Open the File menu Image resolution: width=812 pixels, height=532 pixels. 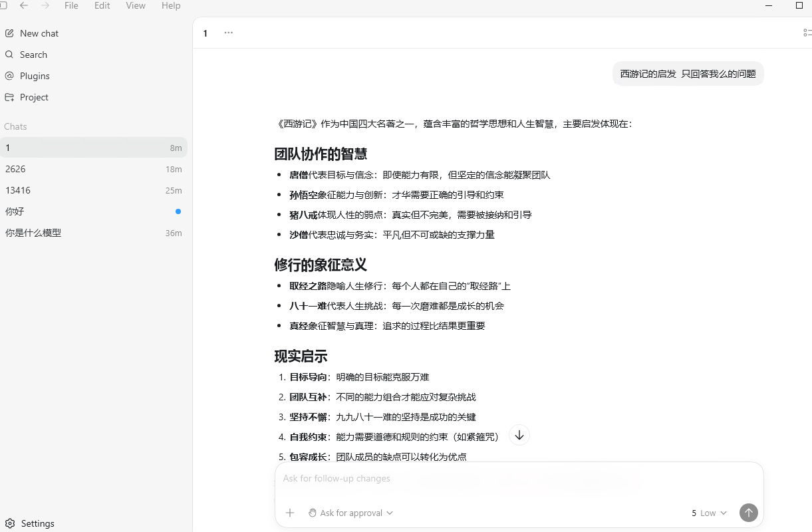click(x=71, y=5)
